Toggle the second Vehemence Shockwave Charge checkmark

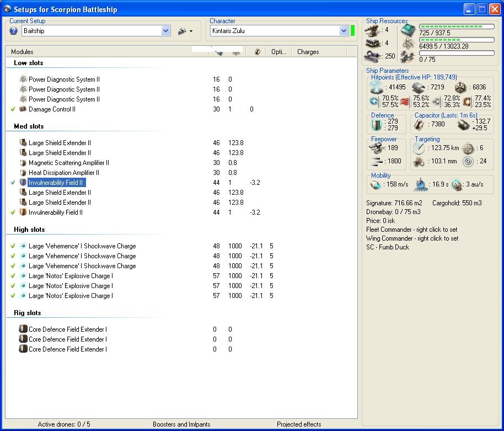click(x=13, y=256)
